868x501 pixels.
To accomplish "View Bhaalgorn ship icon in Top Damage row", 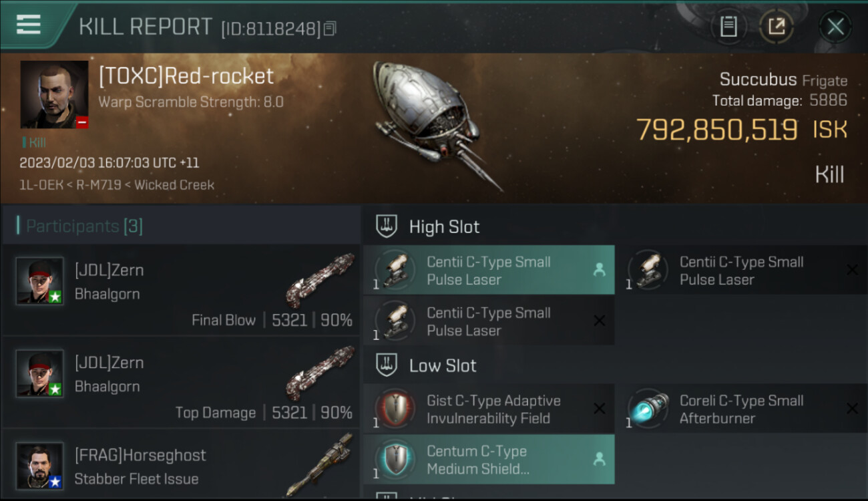I will pos(319,373).
